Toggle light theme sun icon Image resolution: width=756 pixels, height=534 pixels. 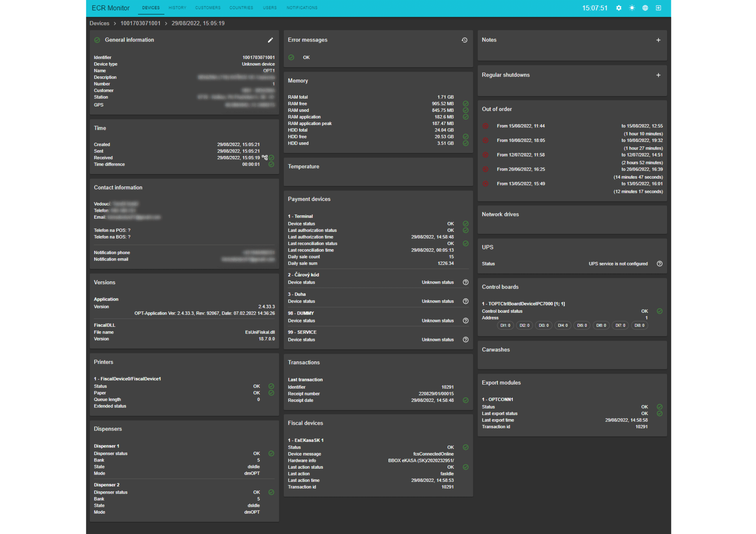point(632,8)
